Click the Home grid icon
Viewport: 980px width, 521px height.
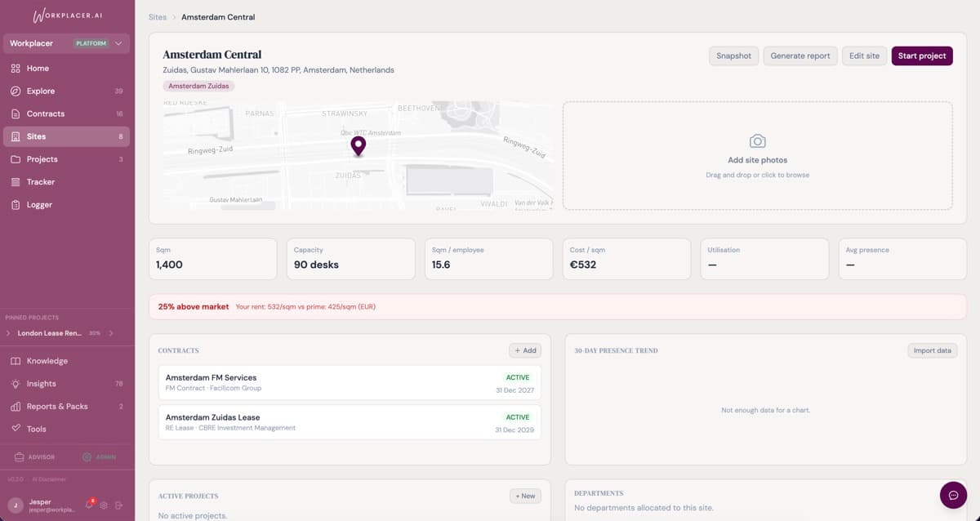pyautogui.click(x=16, y=69)
